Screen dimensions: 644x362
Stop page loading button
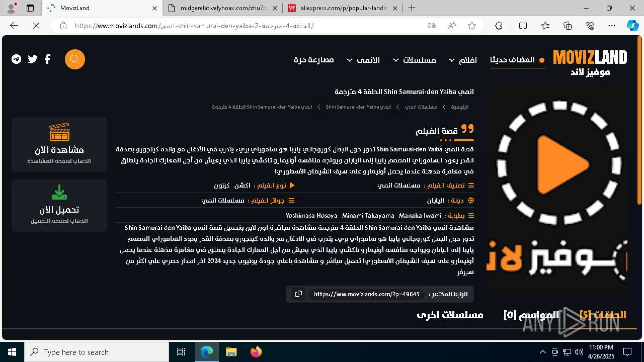pyautogui.click(x=36, y=26)
